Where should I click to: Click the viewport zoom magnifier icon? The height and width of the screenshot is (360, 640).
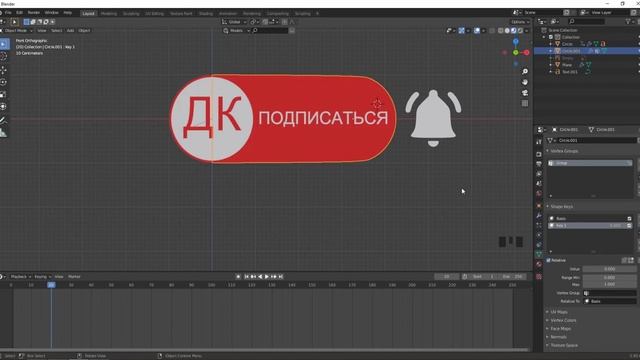pos(525,72)
